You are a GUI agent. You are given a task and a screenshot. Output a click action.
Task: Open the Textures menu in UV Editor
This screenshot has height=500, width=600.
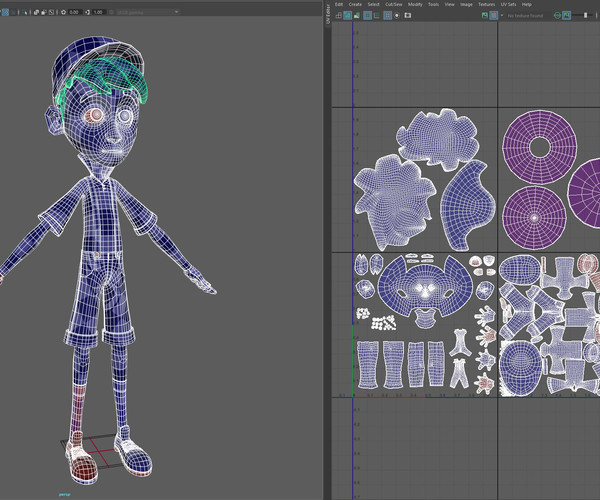pos(486,4)
